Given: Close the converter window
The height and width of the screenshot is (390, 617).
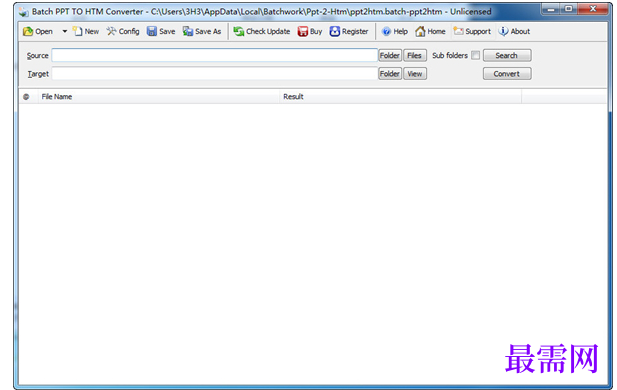Looking at the screenshot, I should point(593,9).
